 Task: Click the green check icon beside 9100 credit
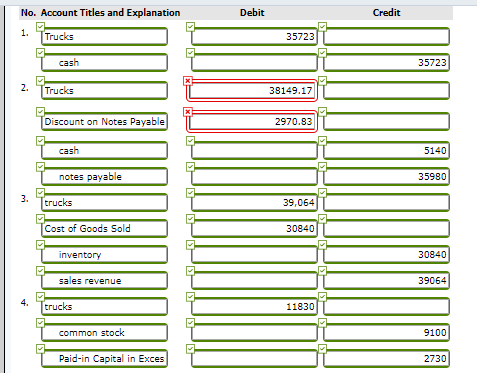pyautogui.click(x=322, y=323)
